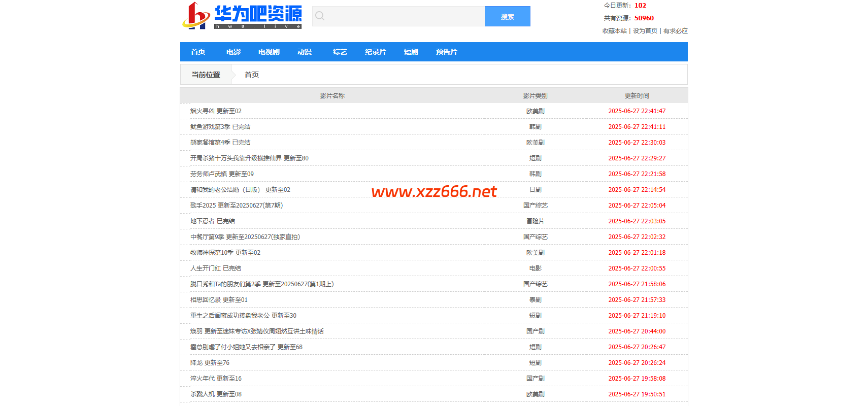
Task: Open the 综艺 navigation tab
Action: tap(340, 52)
